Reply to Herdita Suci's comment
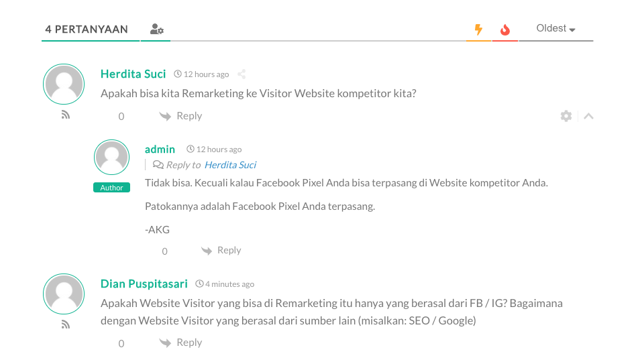The image size is (644, 362). (x=189, y=116)
